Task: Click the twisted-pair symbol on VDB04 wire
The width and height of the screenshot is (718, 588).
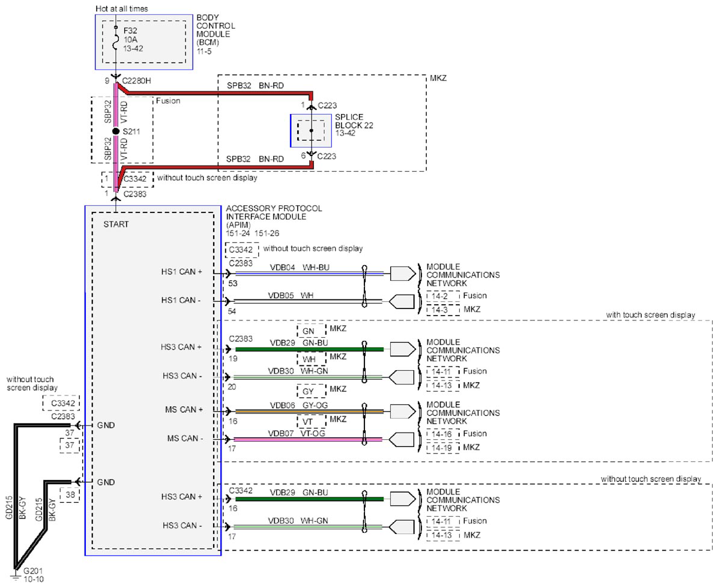Action: coord(364,286)
